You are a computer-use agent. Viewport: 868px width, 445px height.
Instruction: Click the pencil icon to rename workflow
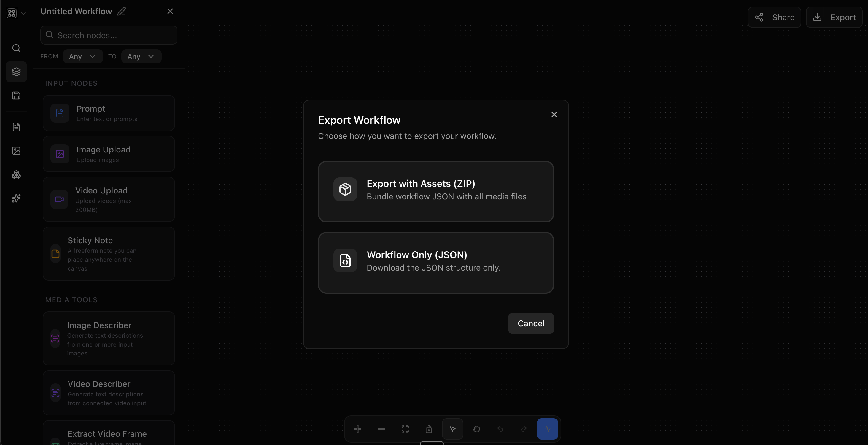(x=122, y=12)
